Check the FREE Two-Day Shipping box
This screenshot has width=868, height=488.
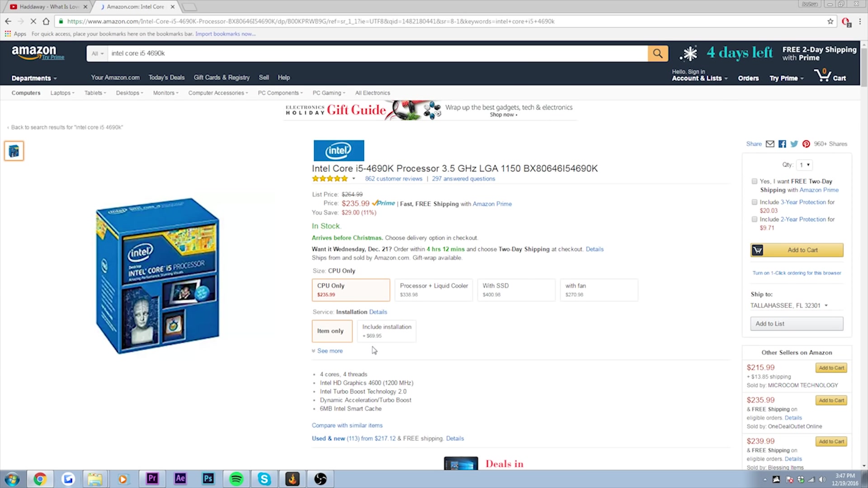coord(754,181)
